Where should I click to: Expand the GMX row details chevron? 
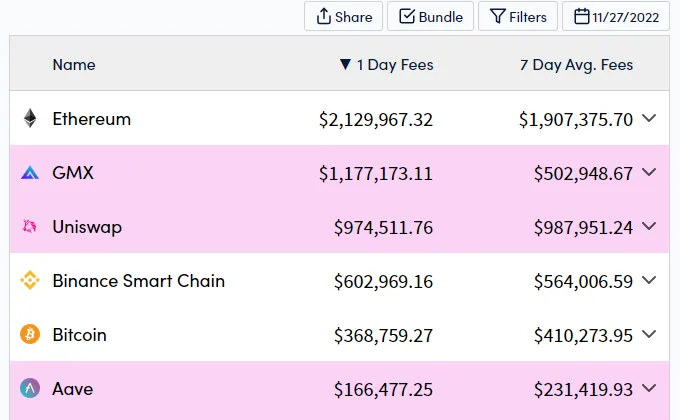coord(649,172)
